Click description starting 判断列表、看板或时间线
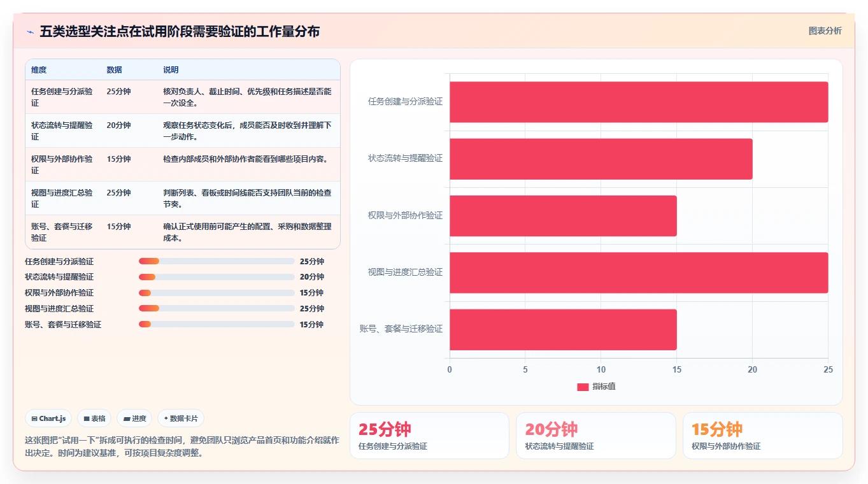The image size is (868, 484). [248, 198]
